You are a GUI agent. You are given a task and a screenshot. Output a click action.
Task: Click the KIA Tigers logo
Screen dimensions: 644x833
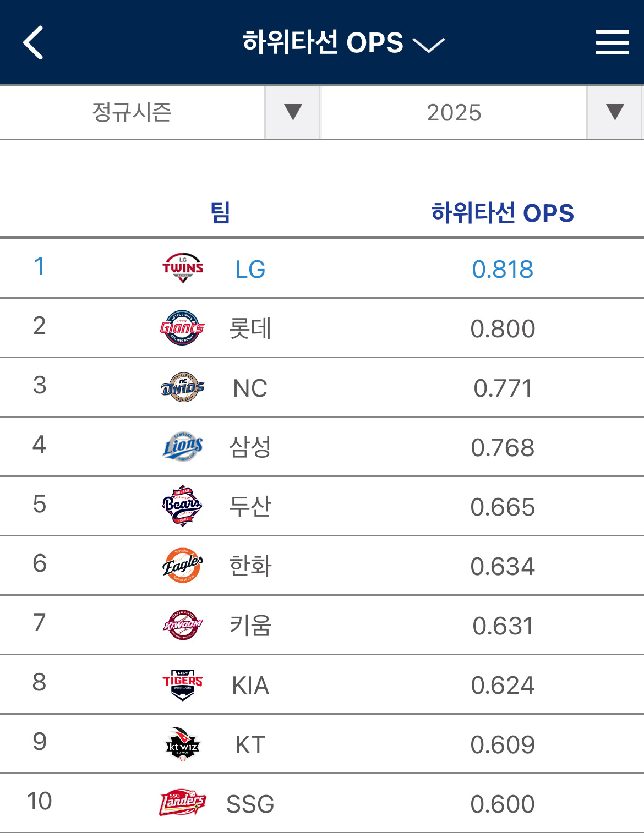click(183, 684)
